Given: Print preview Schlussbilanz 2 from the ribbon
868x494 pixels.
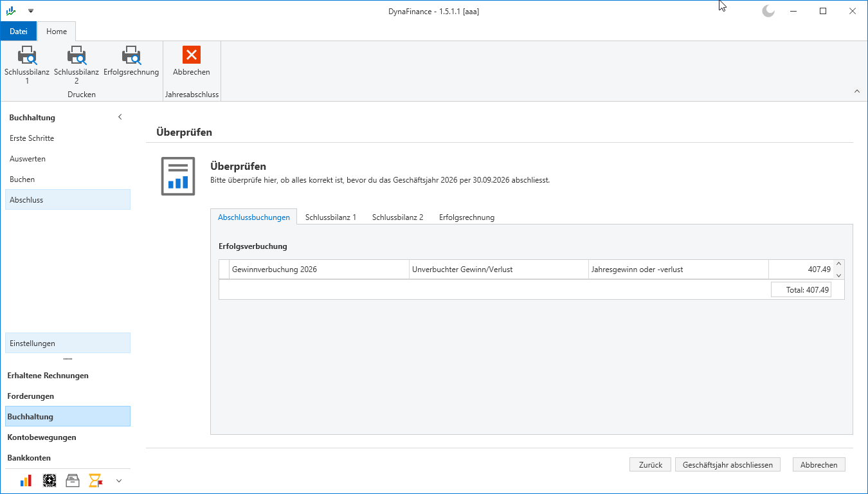Looking at the screenshot, I should (77, 66).
